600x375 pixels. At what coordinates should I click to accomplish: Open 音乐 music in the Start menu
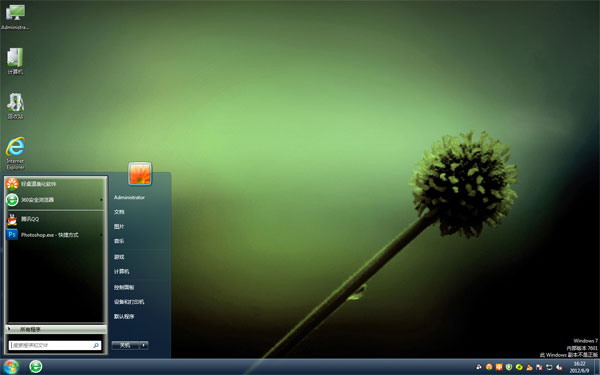(119, 241)
